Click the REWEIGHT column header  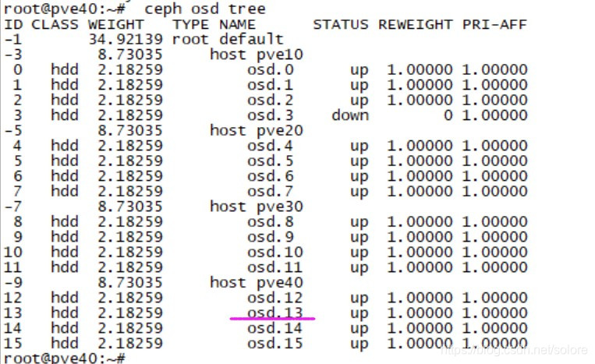pos(415,25)
